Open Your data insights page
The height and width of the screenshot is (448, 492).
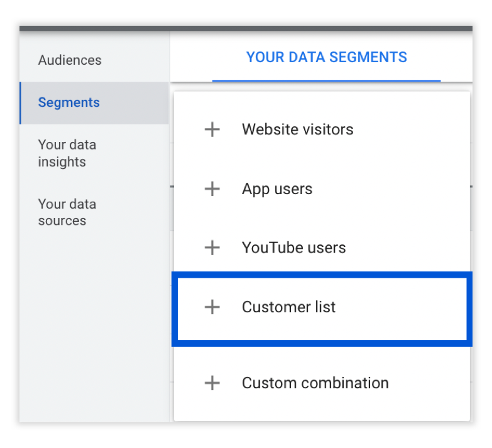(x=67, y=153)
